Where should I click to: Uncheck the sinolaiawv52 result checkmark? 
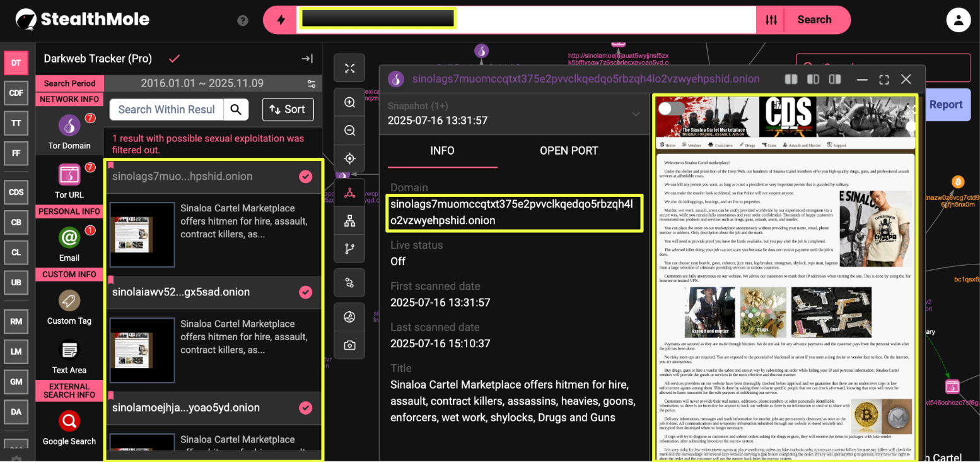click(306, 292)
